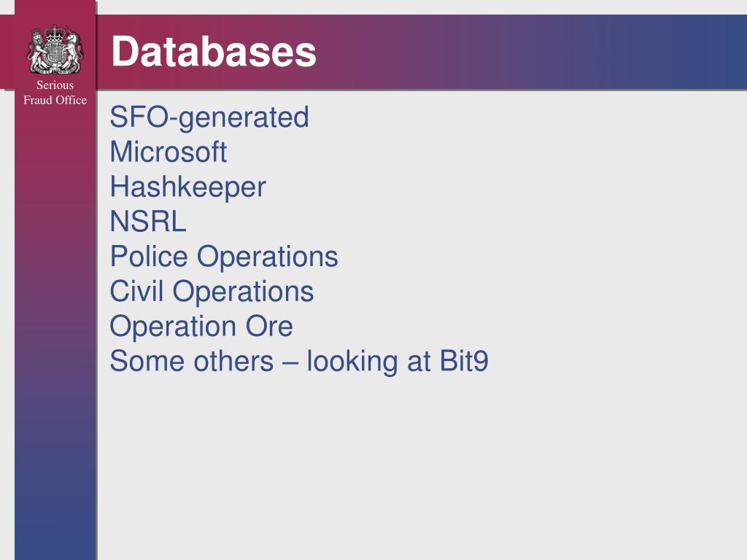Click the royal coat of arms crest
Viewport: 747px width, 560px height.
click(x=55, y=50)
